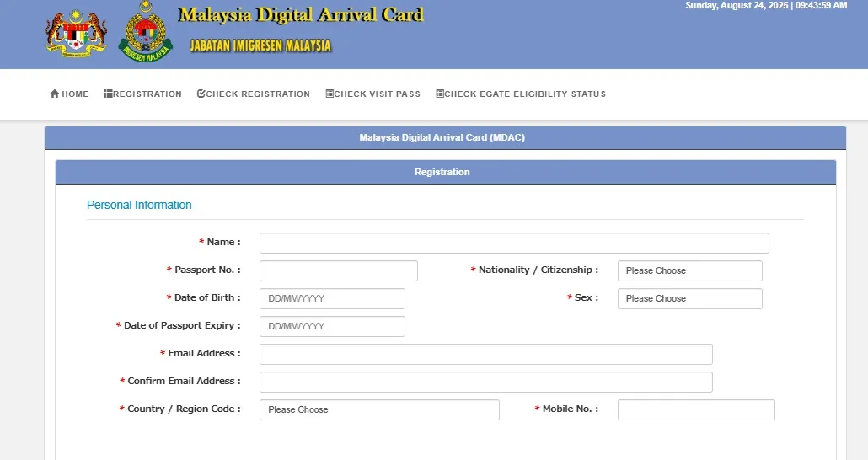Select CHECK EGATE ELIGIBILITY STATUS link
Screen dimensions: 868x460
525,94
